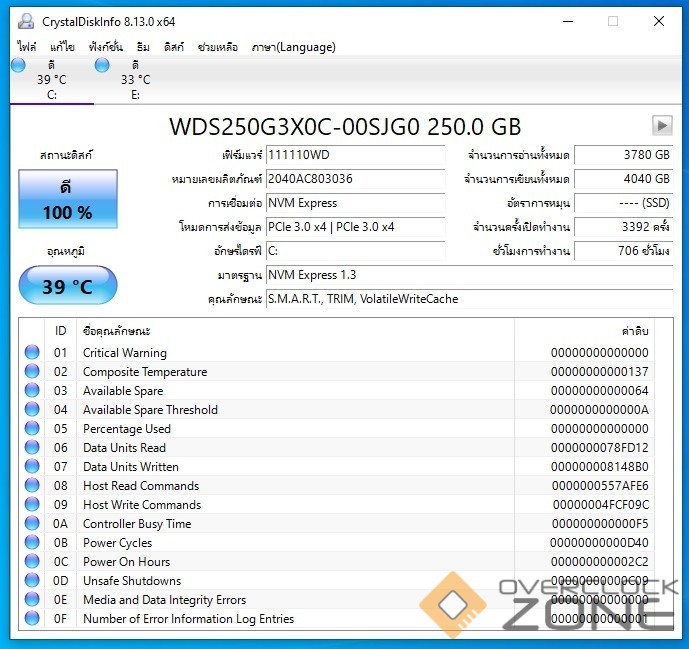This screenshot has width=689, height=649.
Task: Click status orb for Data Units Read row
Action: click(32, 447)
